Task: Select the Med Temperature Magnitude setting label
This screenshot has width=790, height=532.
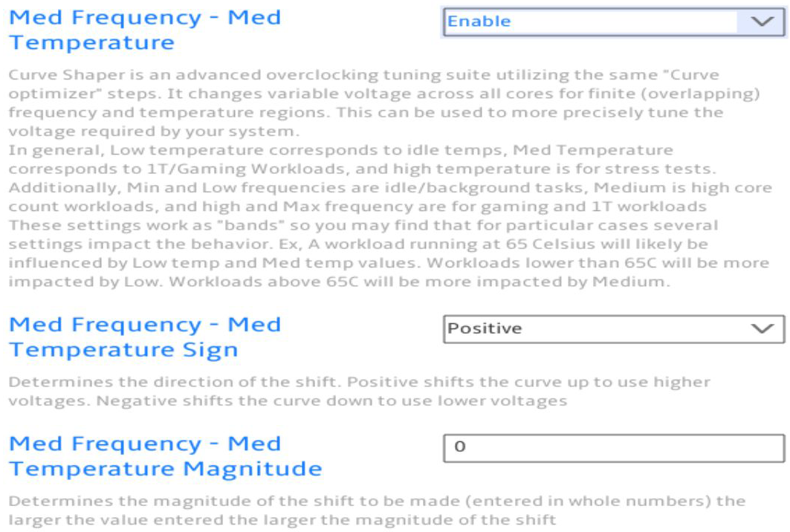Action: click(166, 456)
